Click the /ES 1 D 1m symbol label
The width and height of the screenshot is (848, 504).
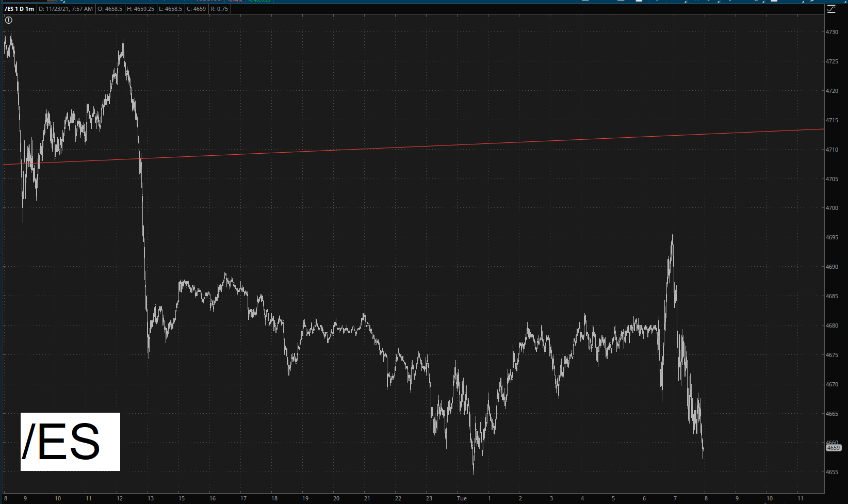tap(20, 9)
